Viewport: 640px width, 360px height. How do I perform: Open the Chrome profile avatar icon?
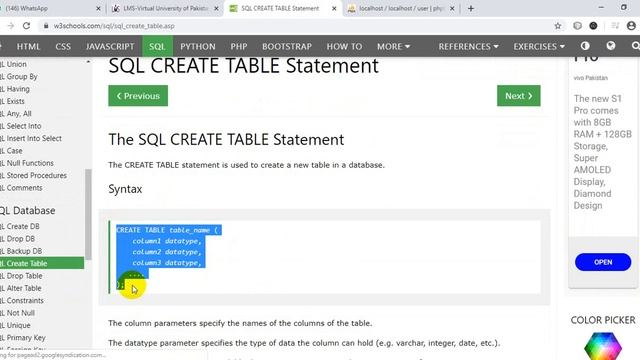[631, 26]
